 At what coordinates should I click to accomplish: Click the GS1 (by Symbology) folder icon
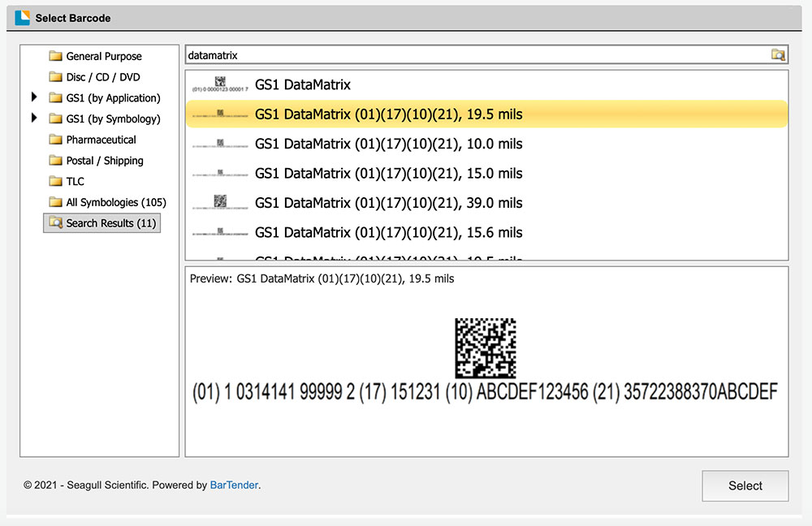(x=55, y=119)
